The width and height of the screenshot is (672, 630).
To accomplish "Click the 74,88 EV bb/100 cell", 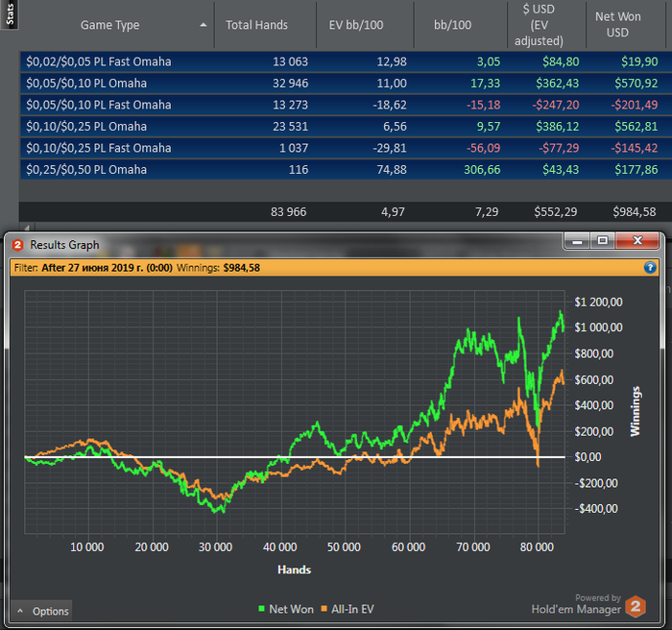I will (x=392, y=169).
